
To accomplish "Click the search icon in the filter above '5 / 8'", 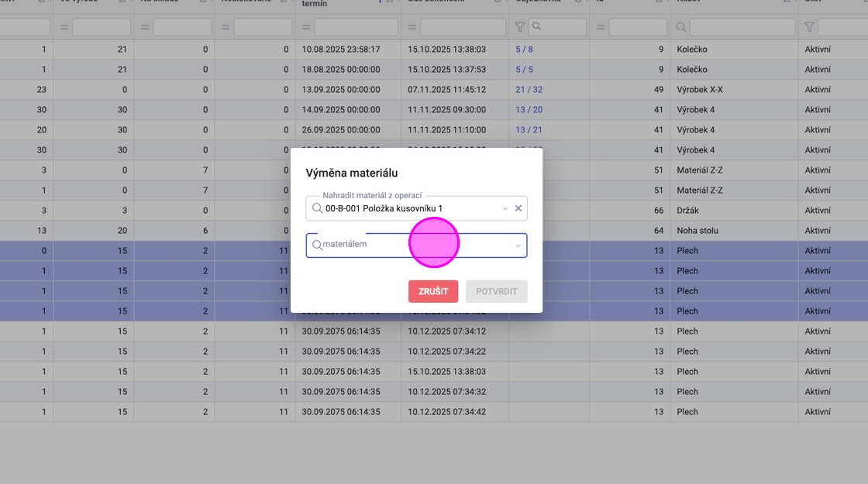I will 536,26.
